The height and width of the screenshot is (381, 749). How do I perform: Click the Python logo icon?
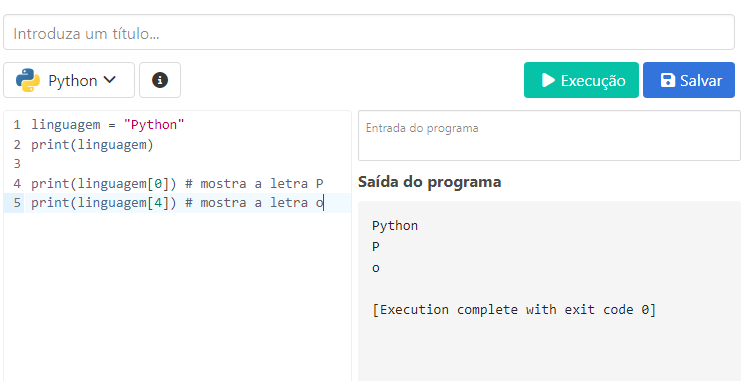click(28, 80)
